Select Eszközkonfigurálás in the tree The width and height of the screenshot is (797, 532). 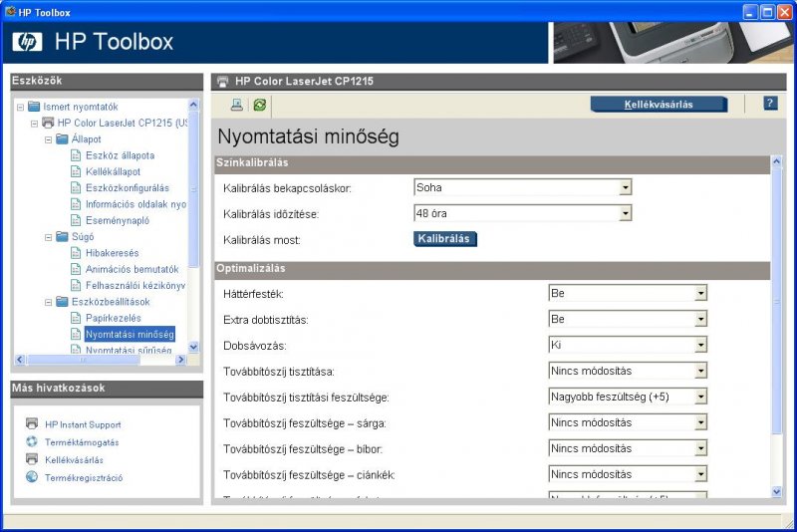coord(128,188)
